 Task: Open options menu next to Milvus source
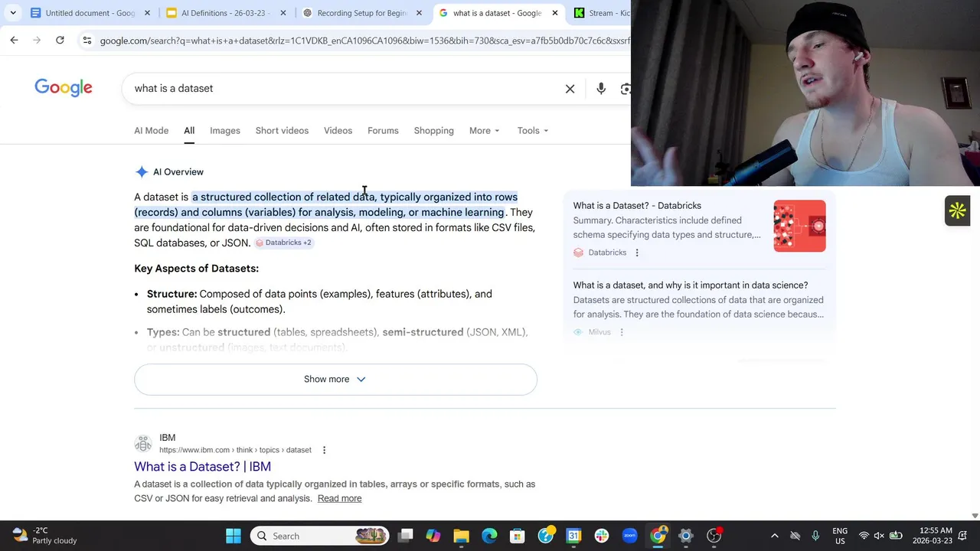[x=621, y=332]
